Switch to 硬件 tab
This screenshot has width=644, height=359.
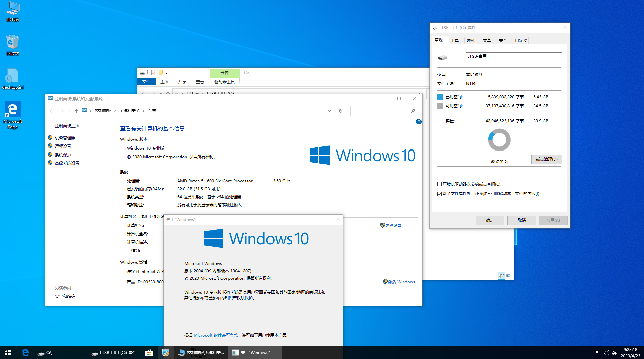point(471,41)
